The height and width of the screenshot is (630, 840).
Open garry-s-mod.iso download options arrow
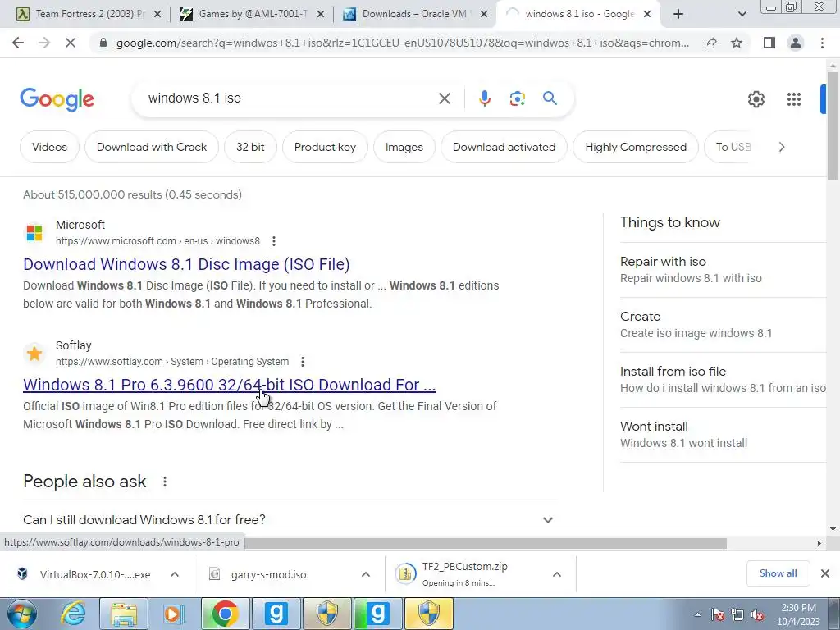366,574
